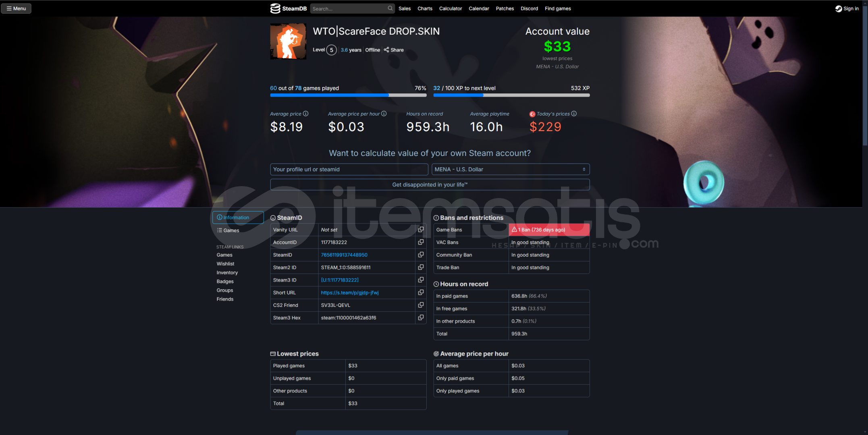Copy the SteamID value

(421, 255)
